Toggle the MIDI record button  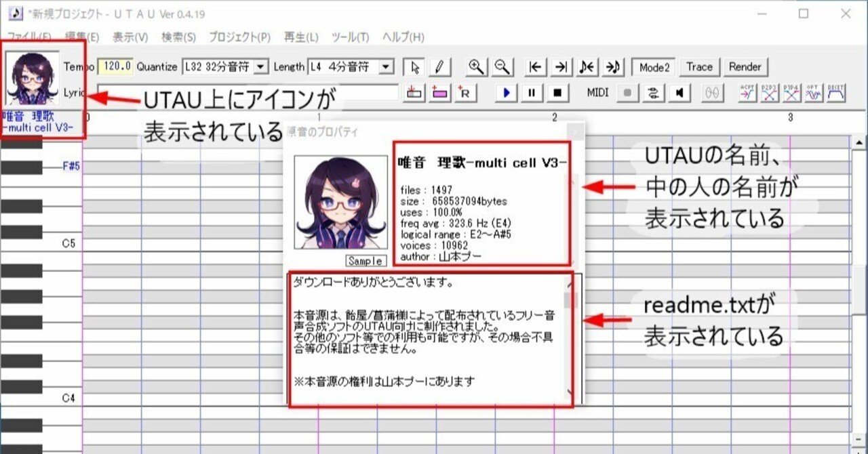[x=627, y=92]
